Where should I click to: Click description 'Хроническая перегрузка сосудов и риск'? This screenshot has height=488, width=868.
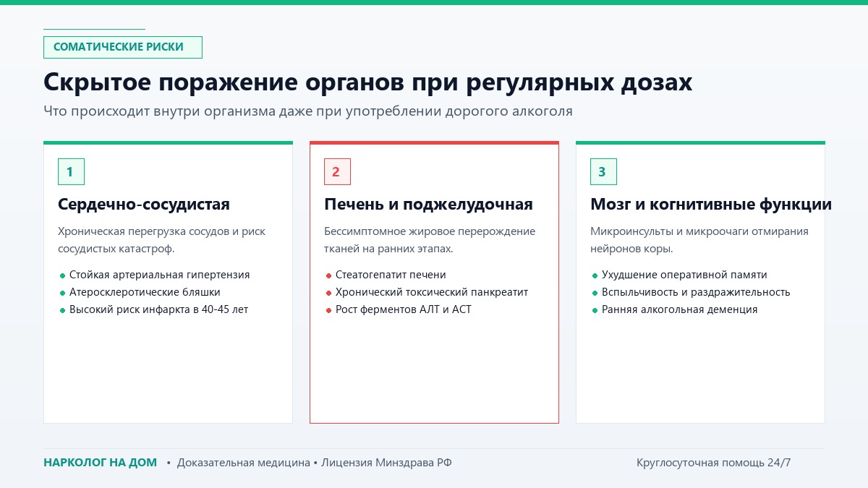click(x=161, y=231)
